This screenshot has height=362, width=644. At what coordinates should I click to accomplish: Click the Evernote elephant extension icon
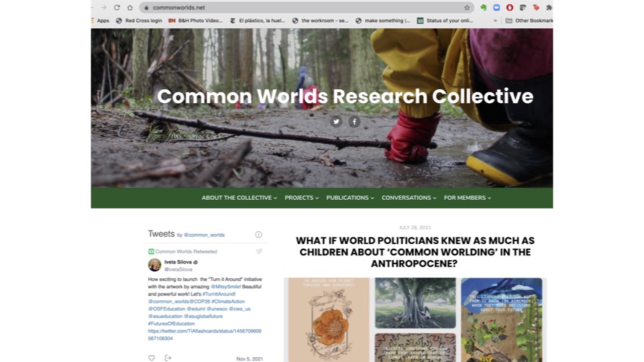[484, 7]
